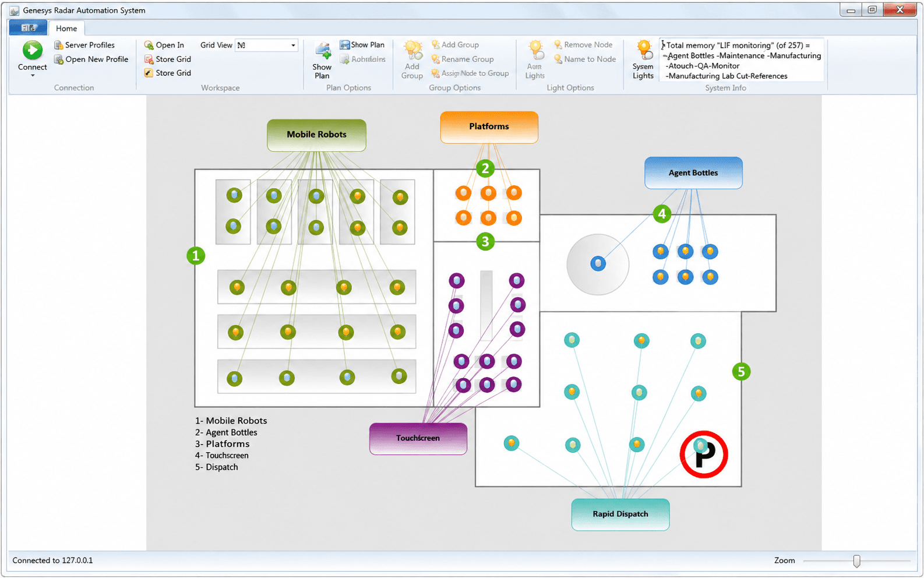The image size is (924, 578).
Task: Click small Add Group option
Action: [455, 45]
